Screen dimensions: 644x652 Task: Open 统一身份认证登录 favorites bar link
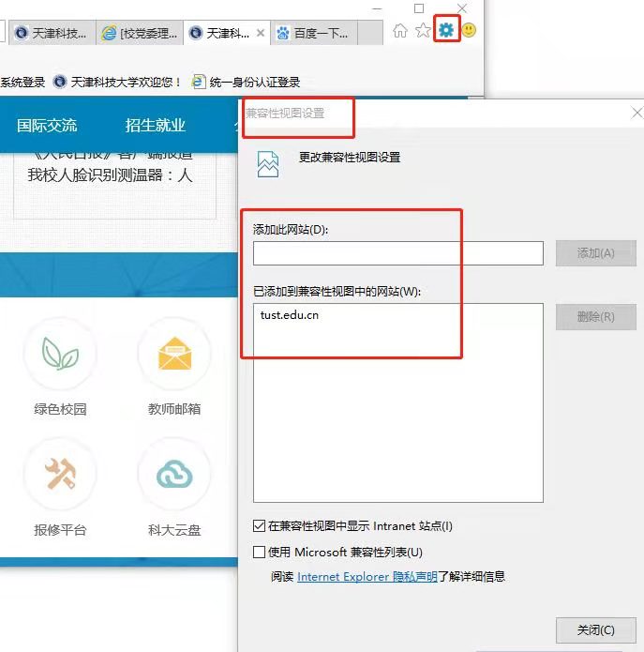pyautogui.click(x=246, y=83)
